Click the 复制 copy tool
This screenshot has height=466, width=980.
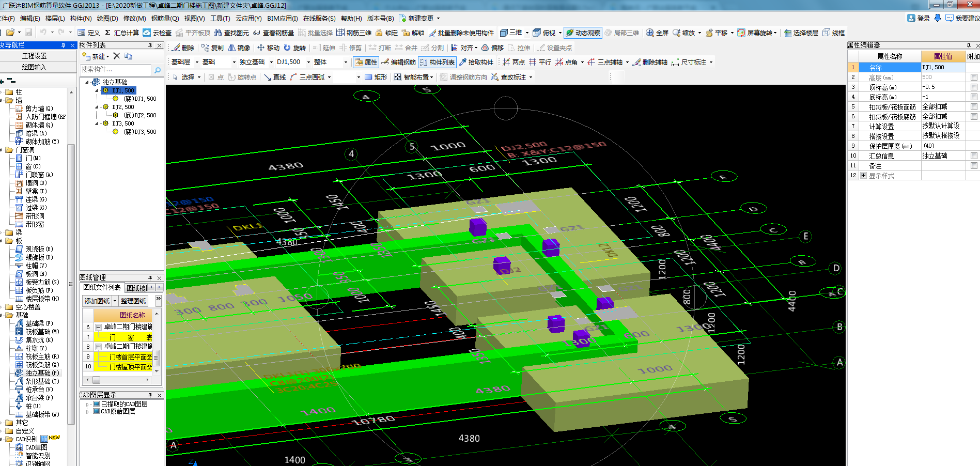212,48
